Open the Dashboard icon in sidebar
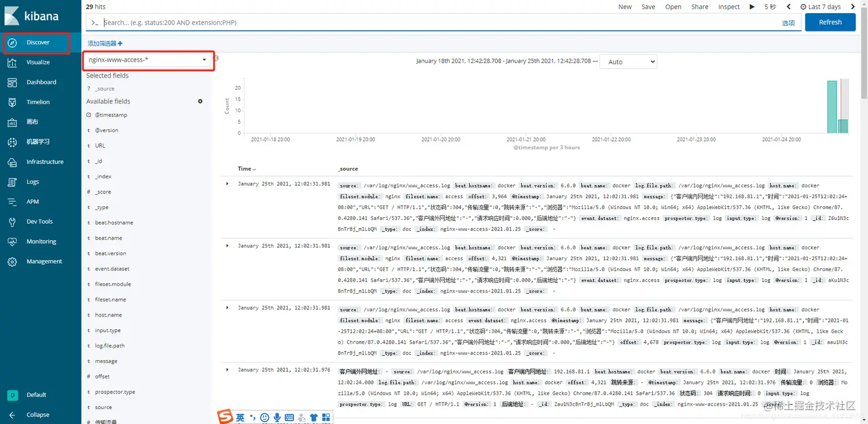Image resolution: width=868 pixels, height=424 pixels. pyautogui.click(x=13, y=82)
